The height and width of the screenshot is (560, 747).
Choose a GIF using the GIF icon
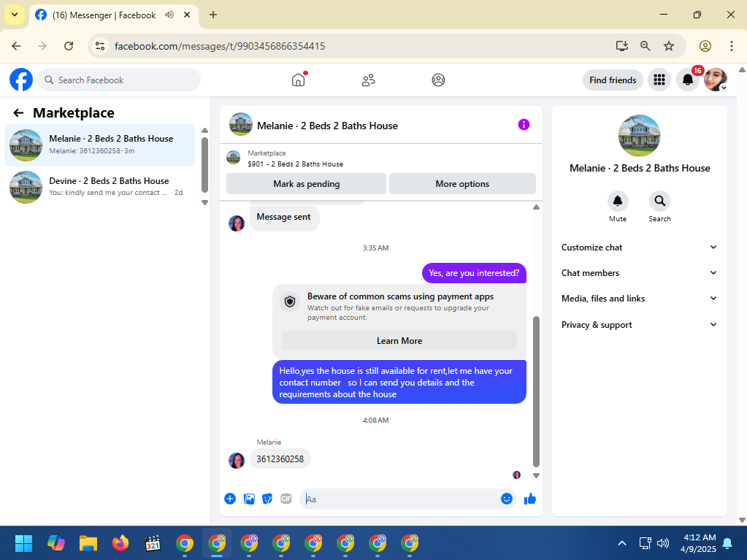tap(286, 499)
